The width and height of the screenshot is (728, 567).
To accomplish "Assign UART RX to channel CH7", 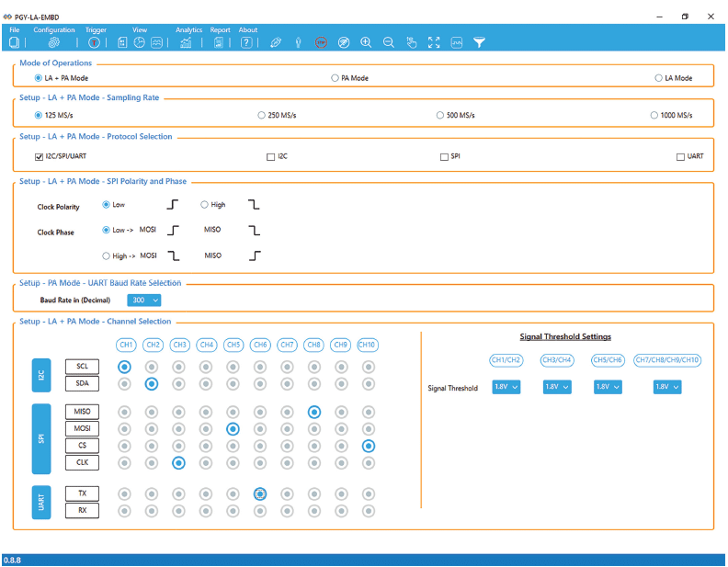I will 287,511.
